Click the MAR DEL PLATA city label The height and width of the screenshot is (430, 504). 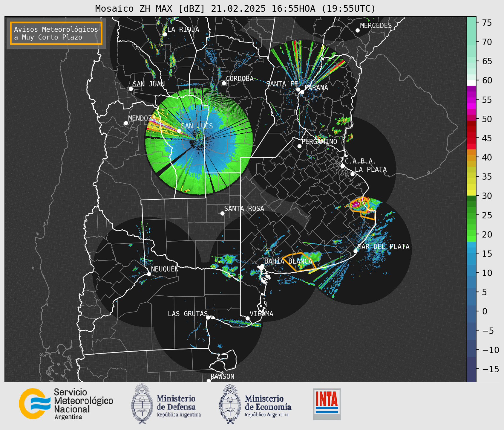tap(383, 247)
